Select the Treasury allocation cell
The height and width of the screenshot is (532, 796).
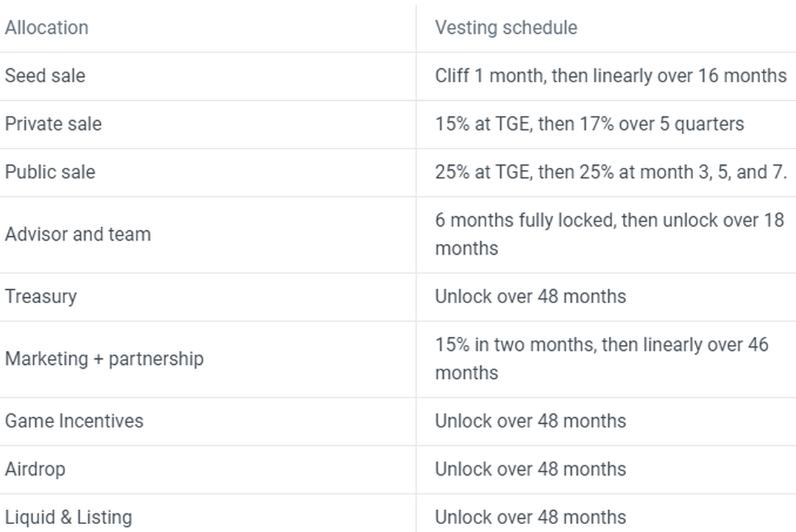click(40, 296)
